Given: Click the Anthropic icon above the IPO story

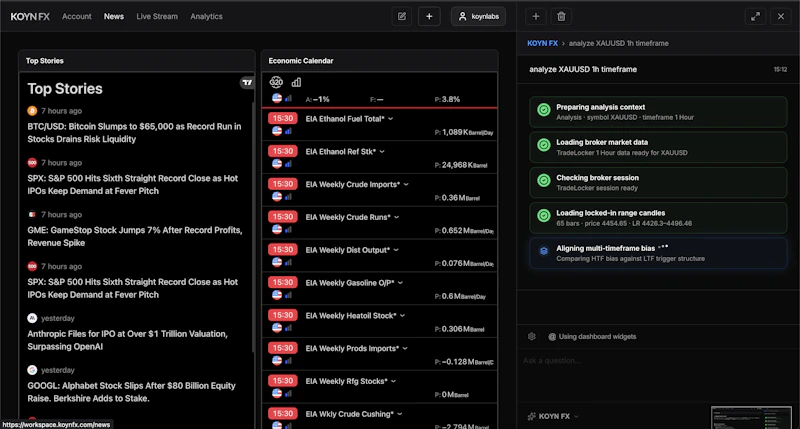Looking at the screenshot, I should click(32, 318).
